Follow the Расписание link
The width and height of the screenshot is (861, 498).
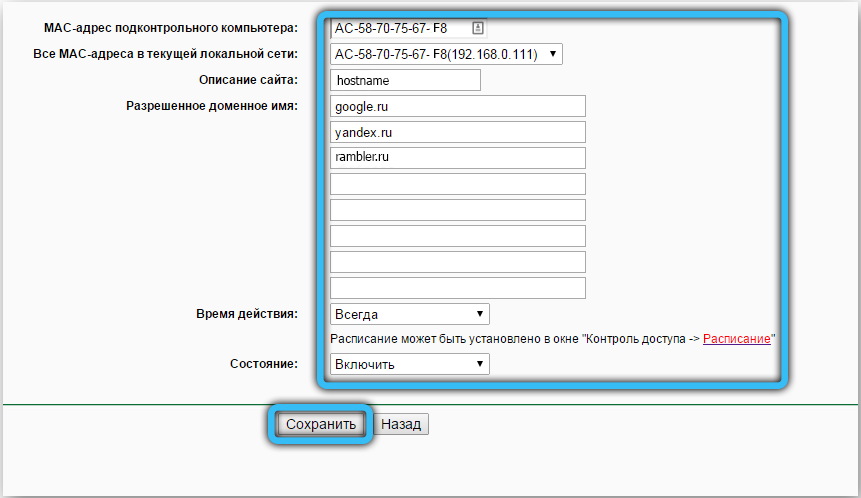736,339
